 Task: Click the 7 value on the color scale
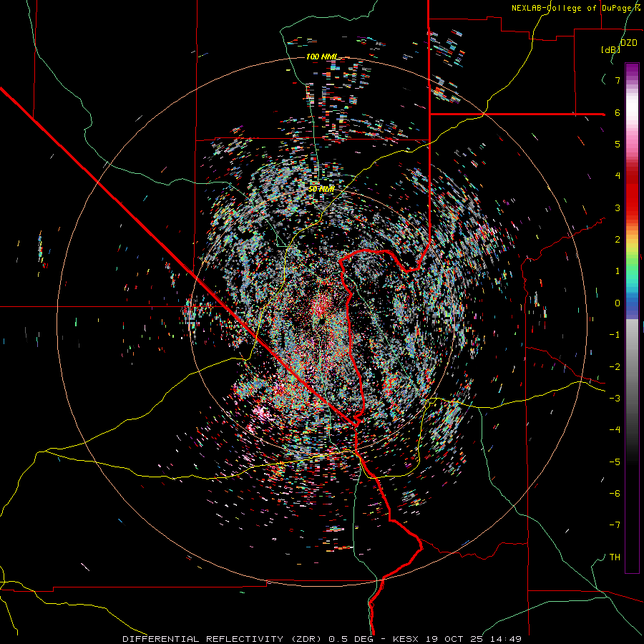tap(618, 80)
